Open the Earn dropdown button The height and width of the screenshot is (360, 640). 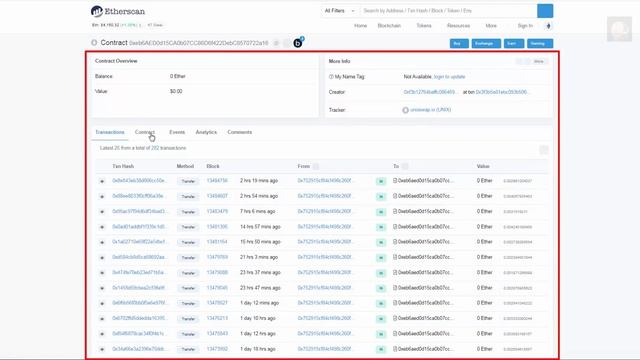[x=514, y=43]
